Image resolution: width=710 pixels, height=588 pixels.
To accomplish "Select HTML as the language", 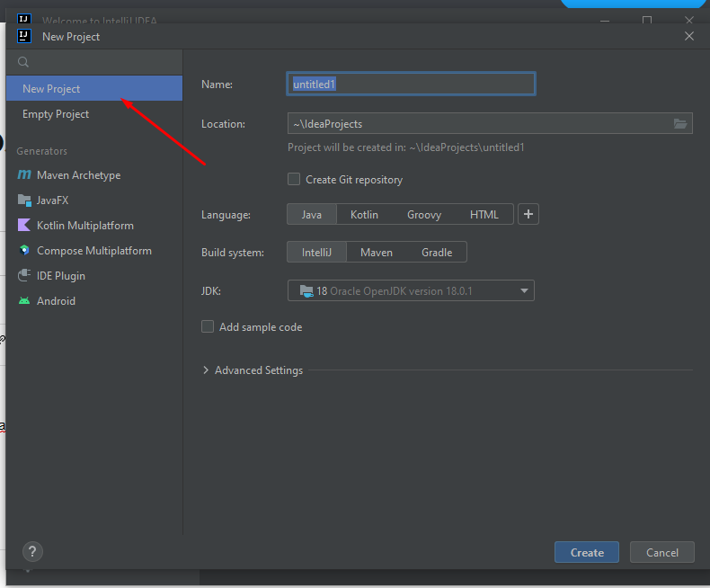I will coord(484,214).
